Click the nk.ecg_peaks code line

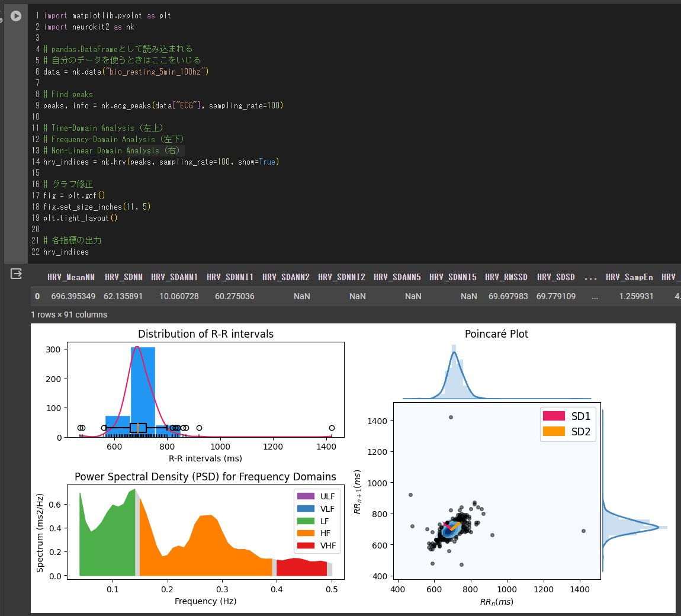(x=163, y=105)
